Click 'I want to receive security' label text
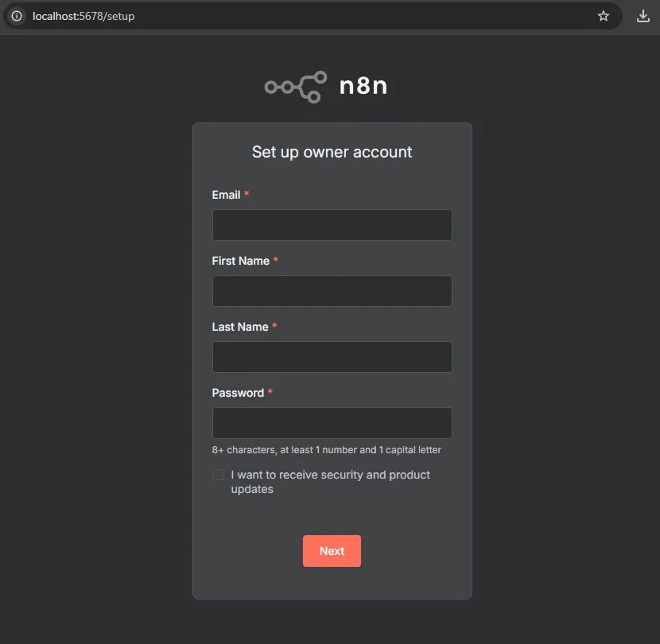 point(331,482)
